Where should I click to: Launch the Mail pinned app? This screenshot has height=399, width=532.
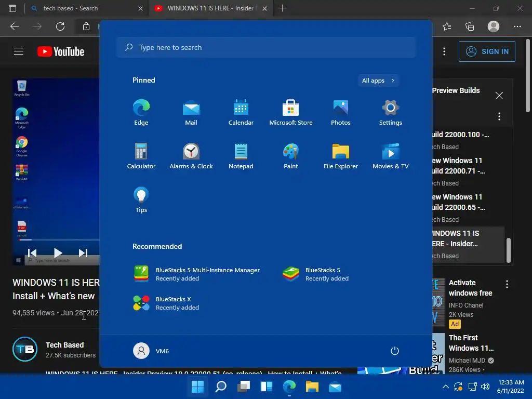click(x=191, y=113)
